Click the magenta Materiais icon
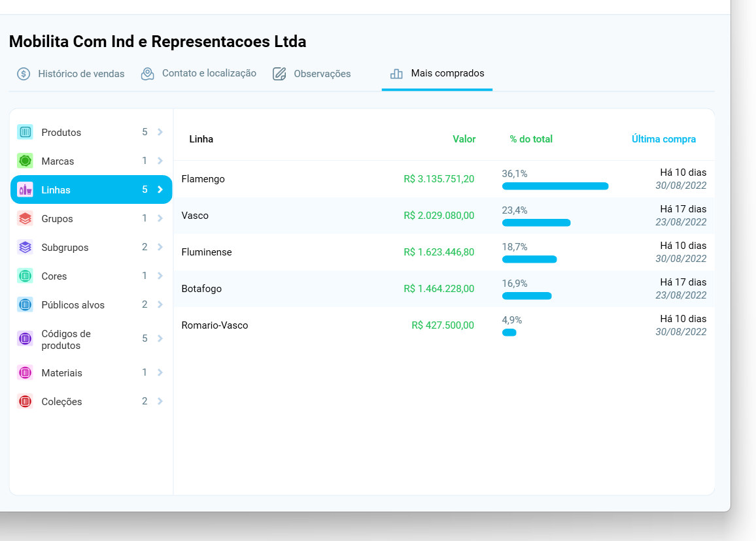The height and width of the screenshot is (541, 756). (x=25, y=372)
